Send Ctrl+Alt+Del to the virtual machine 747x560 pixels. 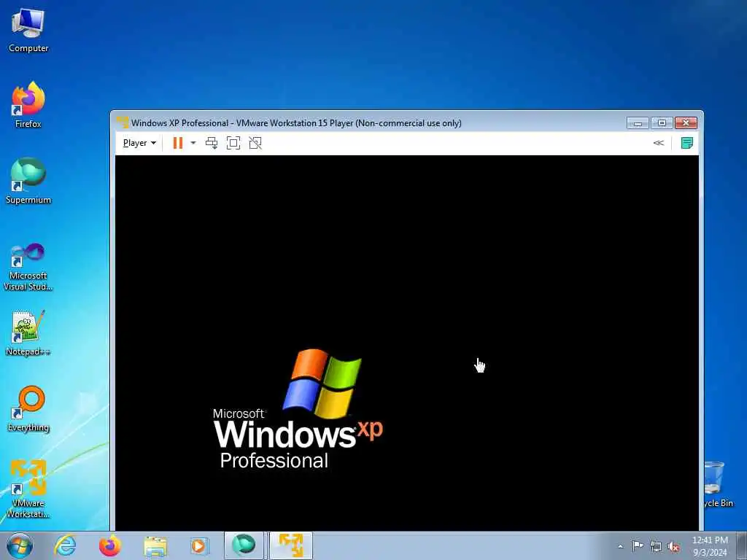[212, 143]
